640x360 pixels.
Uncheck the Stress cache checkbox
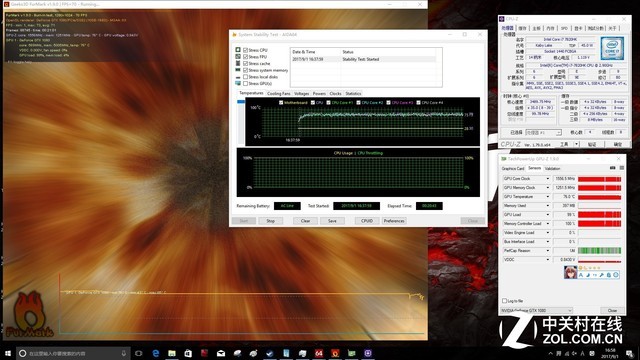click(245, 63)
